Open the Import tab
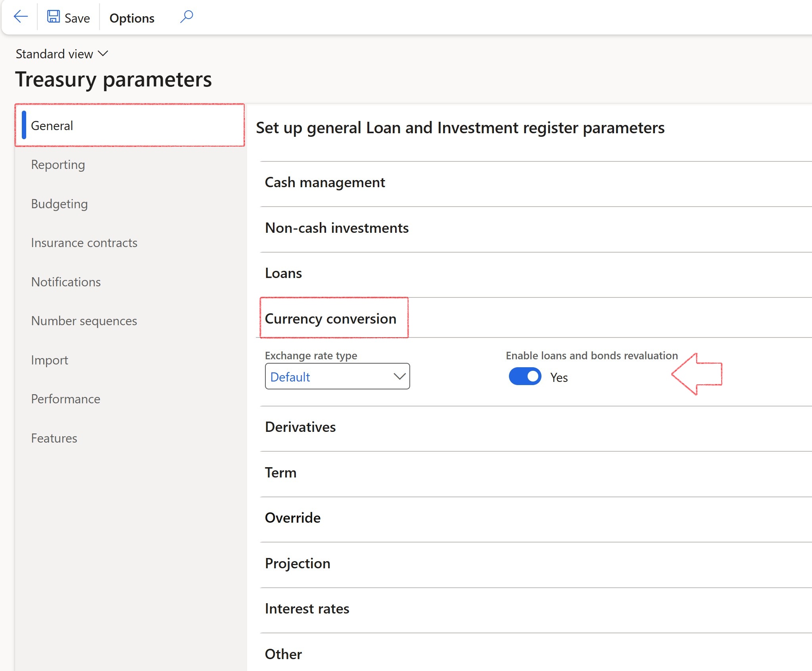812x671 pixels. tap(50, 360)
